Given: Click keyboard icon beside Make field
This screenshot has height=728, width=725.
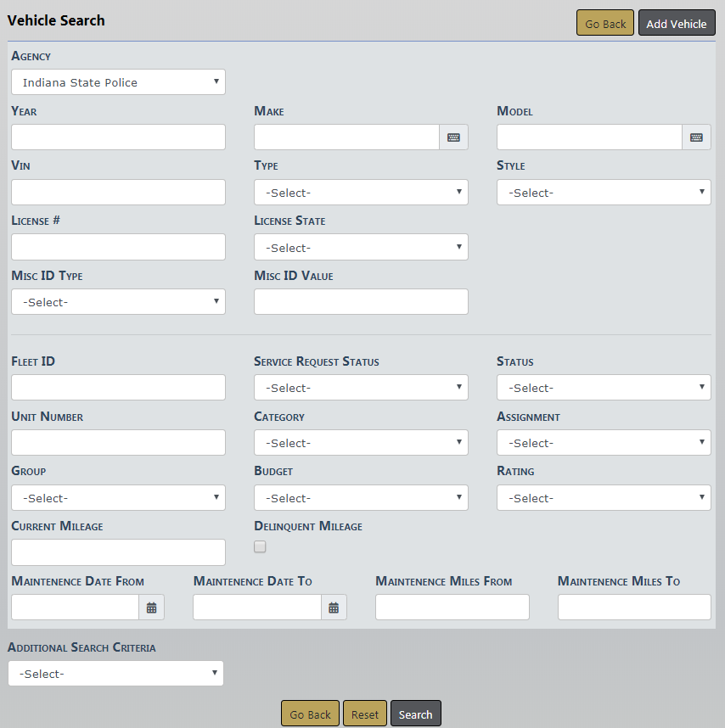Looking at the screenshot, I should pyautogui.click(x=453, y=137).
